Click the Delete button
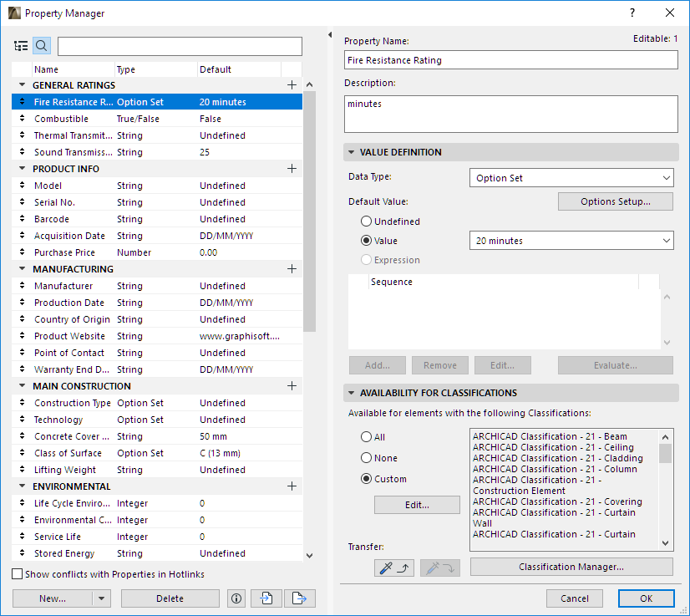The width and height of the screenshot is (690, 616). [170, 598]
